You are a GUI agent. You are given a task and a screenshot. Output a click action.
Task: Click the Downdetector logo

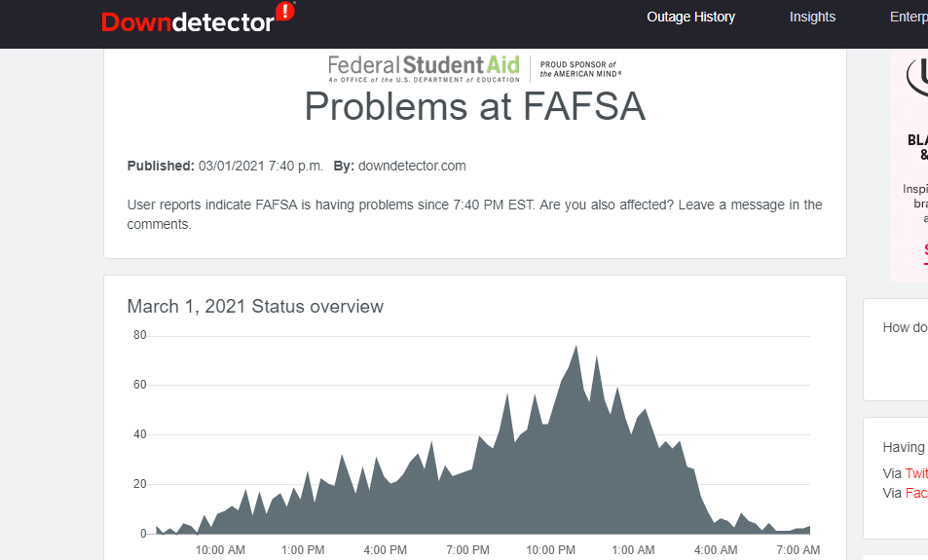click(x=188, y=21)
